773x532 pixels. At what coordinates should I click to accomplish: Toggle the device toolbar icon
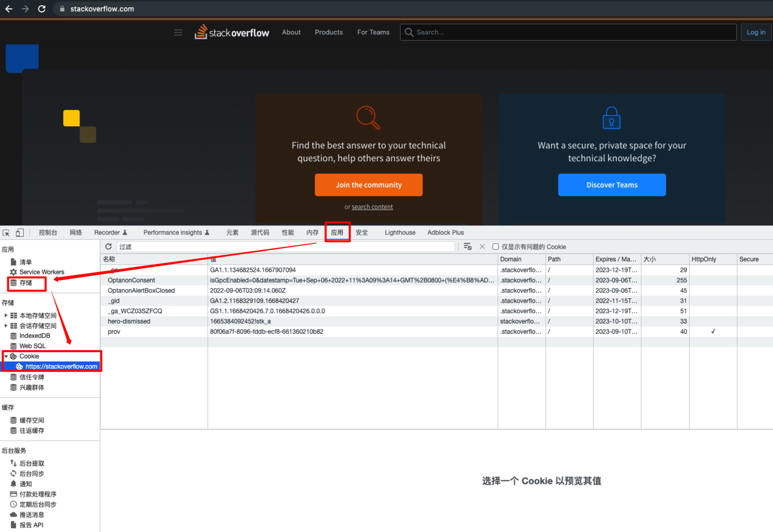[20, 233]
